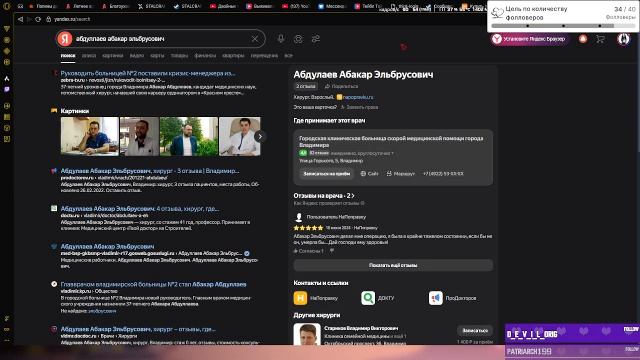Viewport: 640px width, 360px height.
Task: Open result 'Руководить больницей №2 поставили кризис-менеджера'
Action: pos(148,73)
